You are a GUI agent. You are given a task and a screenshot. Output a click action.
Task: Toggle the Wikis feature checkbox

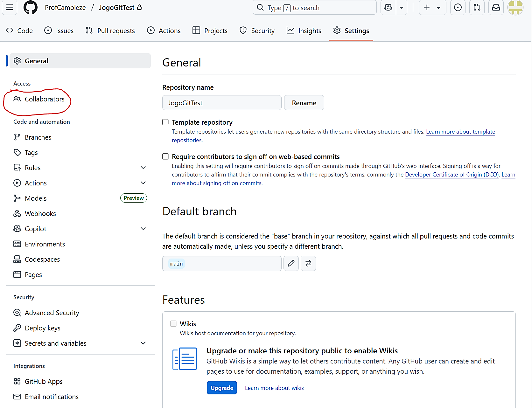coord(173,324)
